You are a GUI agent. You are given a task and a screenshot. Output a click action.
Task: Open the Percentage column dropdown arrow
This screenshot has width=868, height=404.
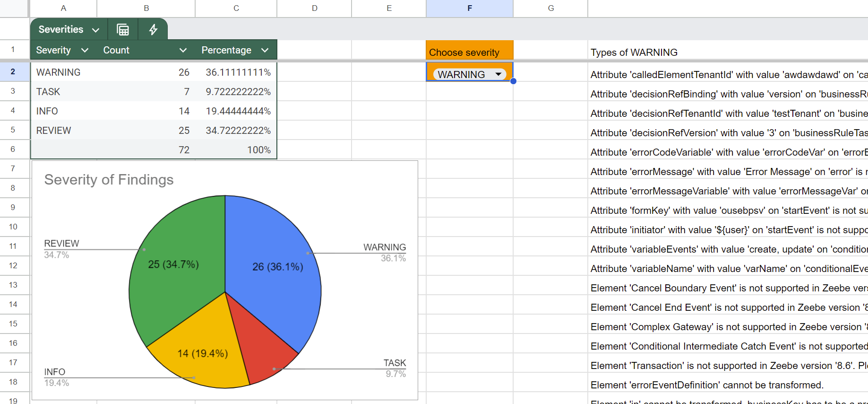(x=265, y=50)
